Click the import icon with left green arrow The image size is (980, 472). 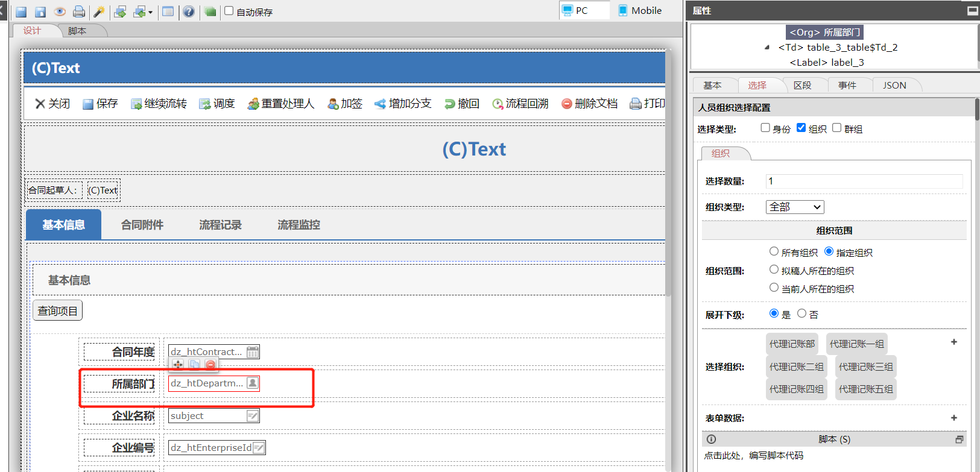(139, 11)
